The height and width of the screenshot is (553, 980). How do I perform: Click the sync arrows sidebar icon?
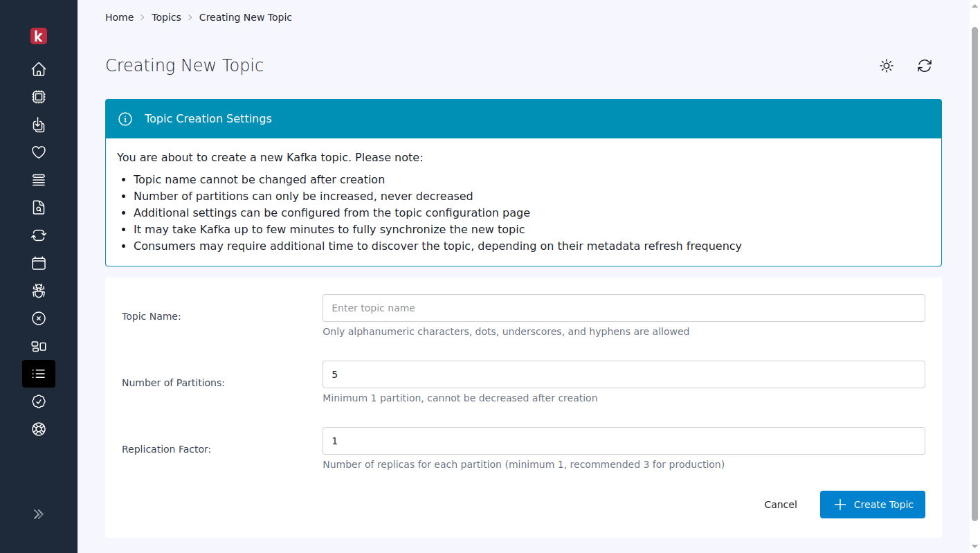39,235
